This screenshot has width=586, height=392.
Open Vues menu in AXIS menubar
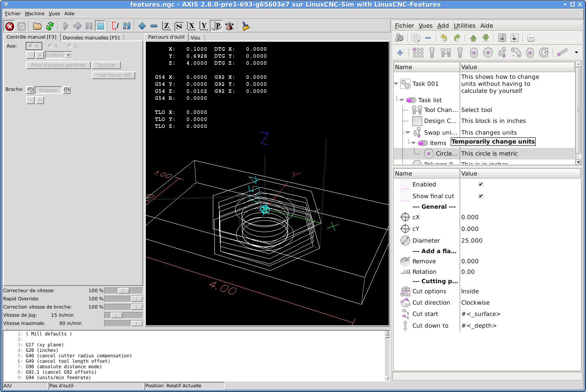[x=54, y=14]
